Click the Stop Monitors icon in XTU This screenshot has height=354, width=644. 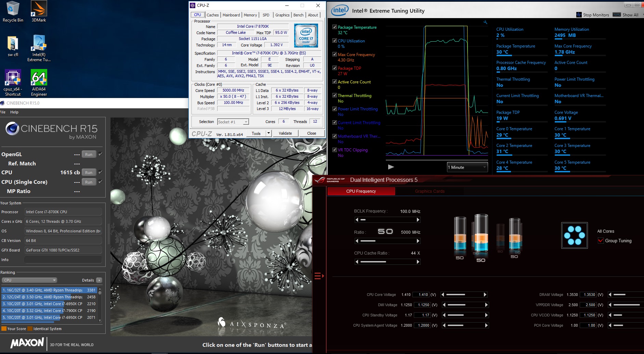pyautogui.click(x=579, y=15)
